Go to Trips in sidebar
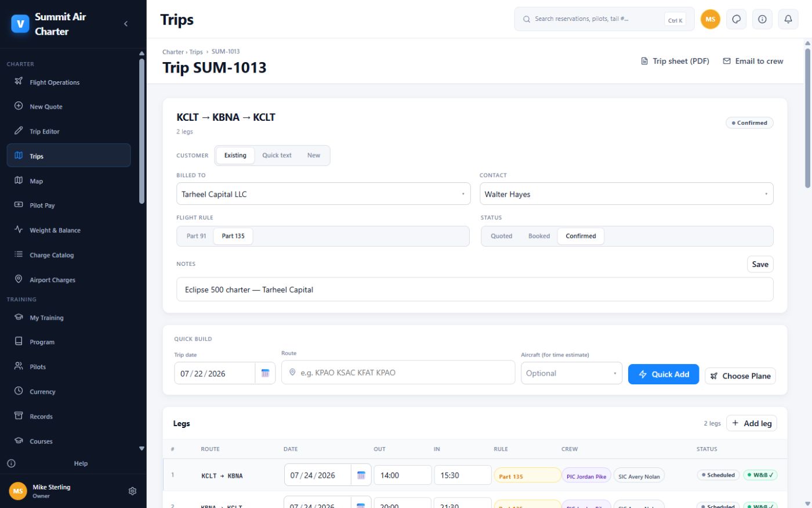This screenshot has width=812, height=508. [x=68, y=156]
